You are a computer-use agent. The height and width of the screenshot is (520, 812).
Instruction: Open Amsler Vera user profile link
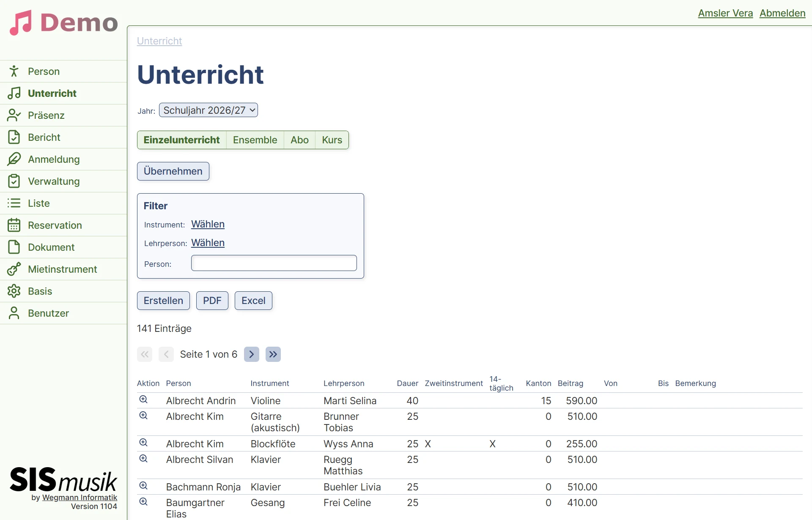coord(725,13)
